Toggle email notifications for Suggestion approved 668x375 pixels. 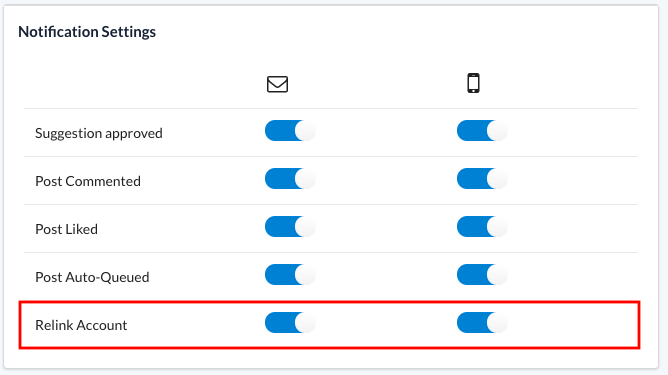click(x=290, y=131)
